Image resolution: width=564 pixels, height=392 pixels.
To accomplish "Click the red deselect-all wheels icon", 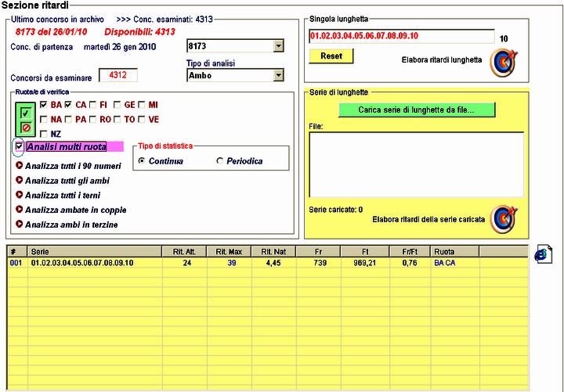I will click(x=25, y=127).
